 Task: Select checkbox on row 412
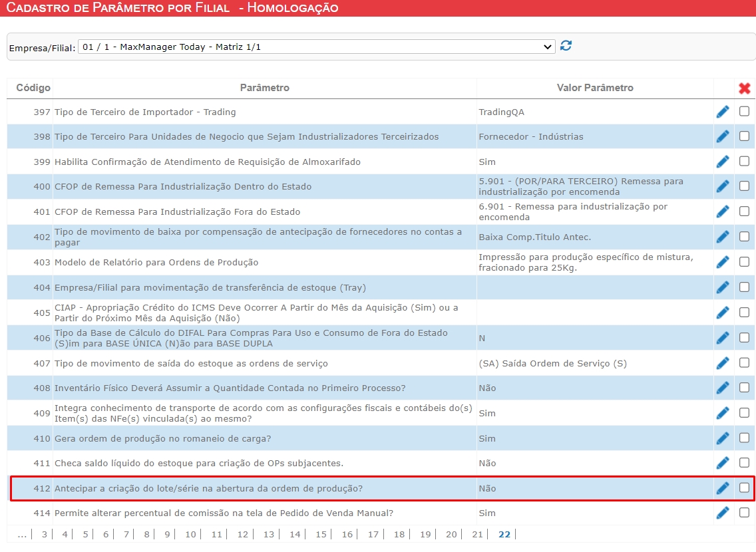[744, 487]
